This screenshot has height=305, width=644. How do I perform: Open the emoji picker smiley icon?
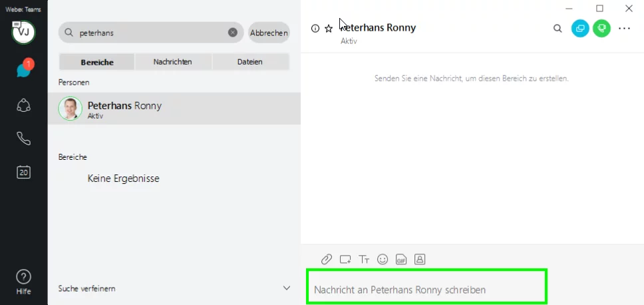[x=383, y=259]
